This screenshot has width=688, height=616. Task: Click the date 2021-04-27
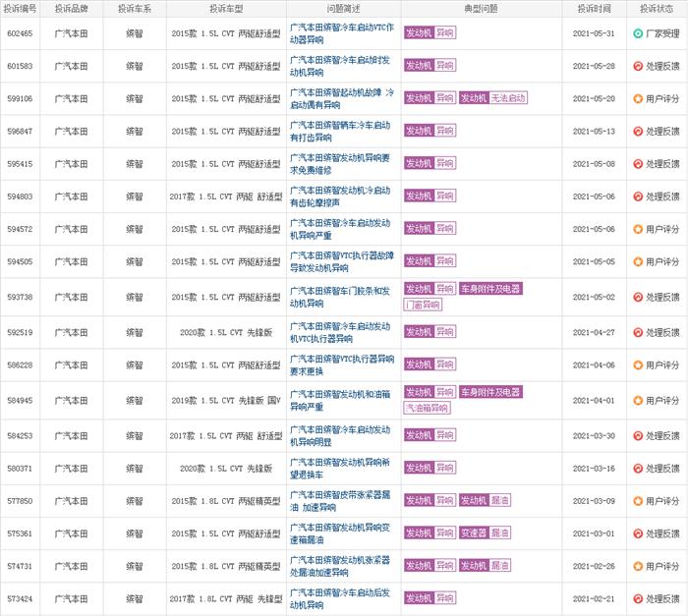594,333
